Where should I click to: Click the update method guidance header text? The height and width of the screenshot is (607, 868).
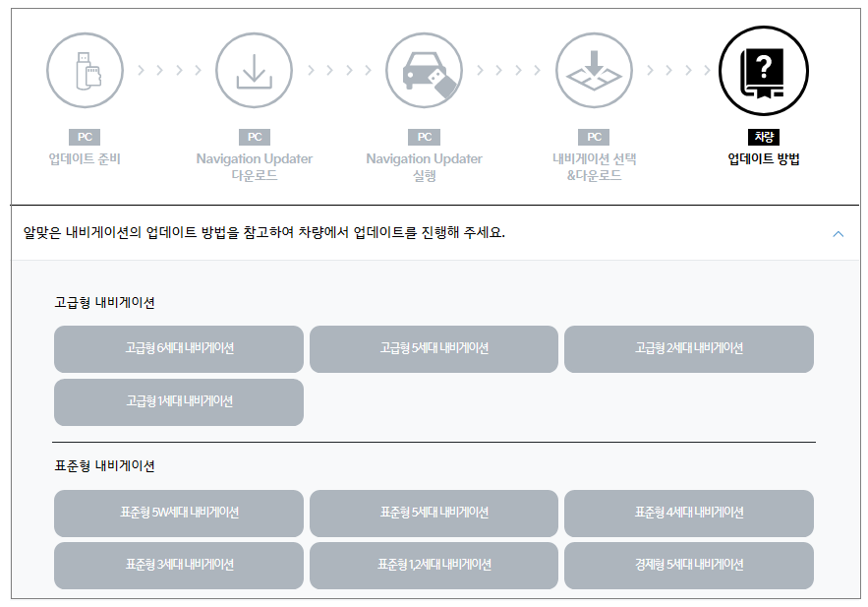(x=264, y=232)
